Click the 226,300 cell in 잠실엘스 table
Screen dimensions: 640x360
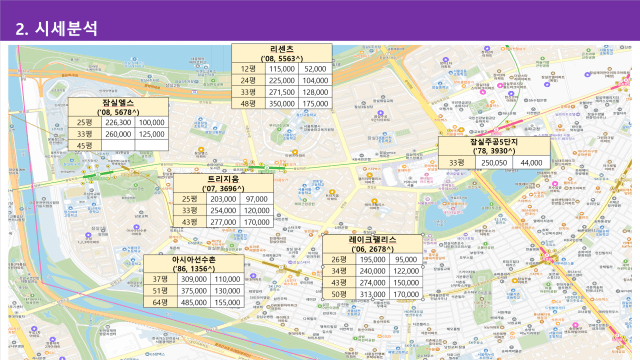[118, 122]
